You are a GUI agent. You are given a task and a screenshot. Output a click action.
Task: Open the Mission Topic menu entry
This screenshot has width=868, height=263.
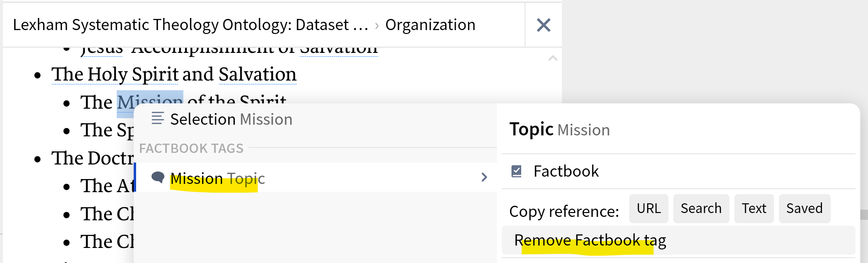(x=217, y=178)
